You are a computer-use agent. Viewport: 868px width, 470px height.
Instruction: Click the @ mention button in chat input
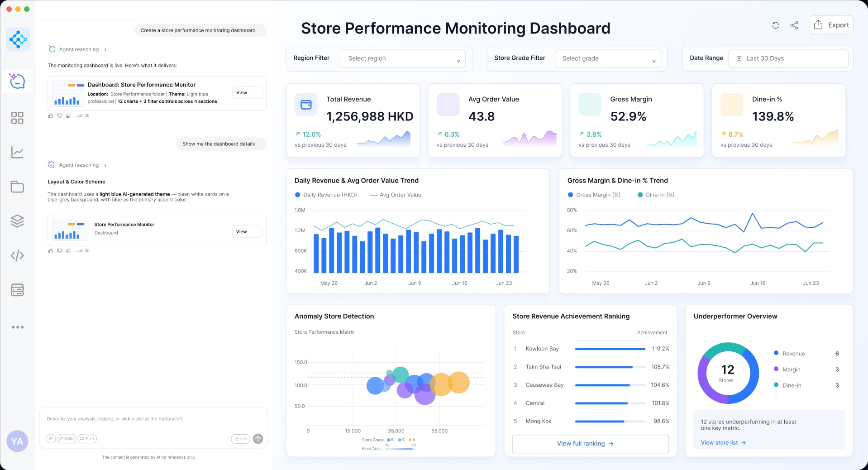click(x=51, y=438)
